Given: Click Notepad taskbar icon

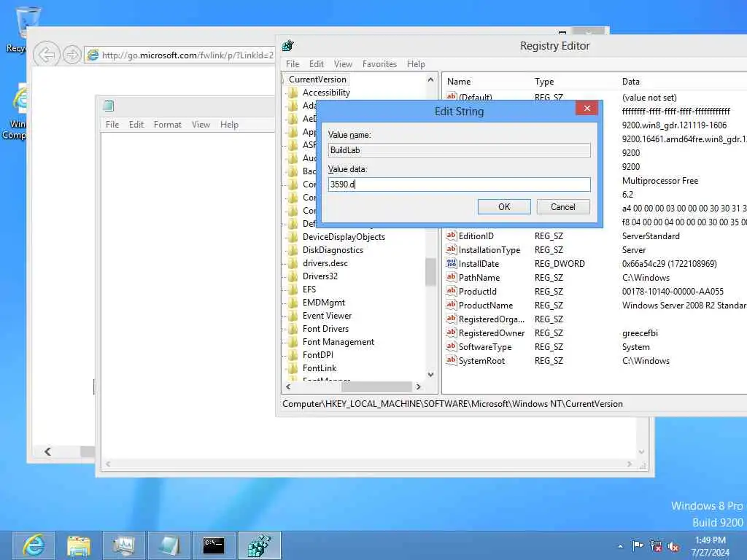Looking at the screenshot, I should (x=169, y=545).
